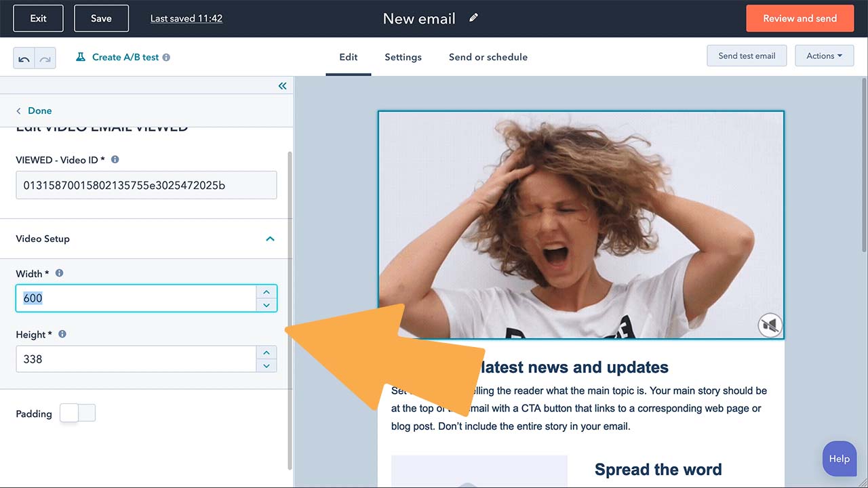The width and height of the screenshot is (868, 488).
Task: Select the video image in email preview
Action: click(581, 225)
